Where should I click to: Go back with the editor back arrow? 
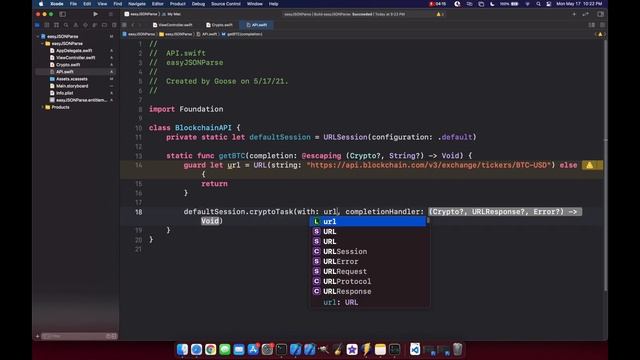point(133,25)
